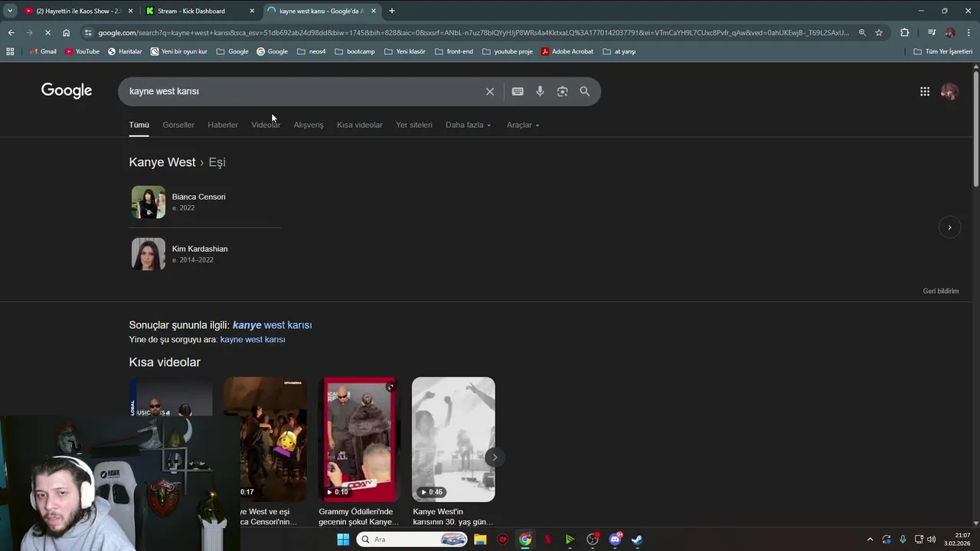Open the volume control in system tray

click(x=932, y=540)
